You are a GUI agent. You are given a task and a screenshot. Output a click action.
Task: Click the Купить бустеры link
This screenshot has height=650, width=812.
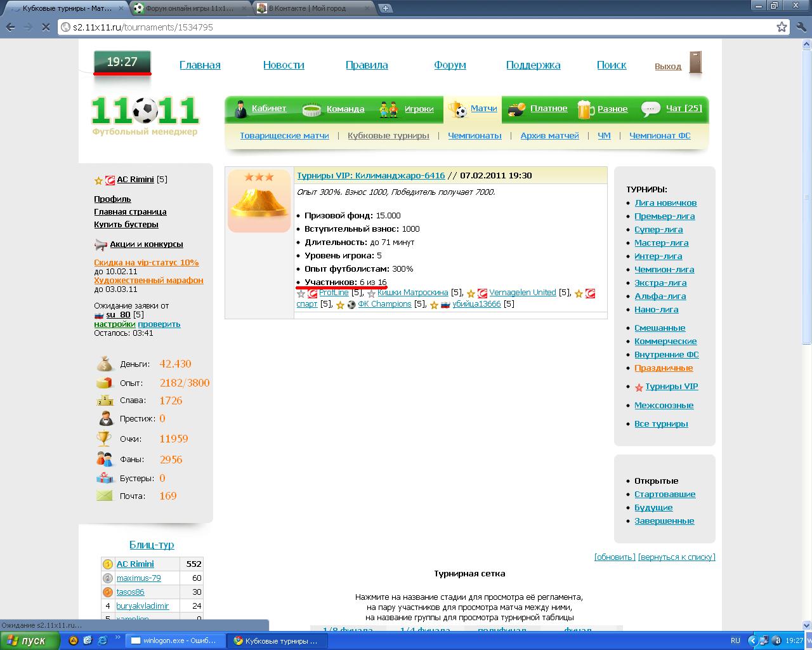point(126,224)
